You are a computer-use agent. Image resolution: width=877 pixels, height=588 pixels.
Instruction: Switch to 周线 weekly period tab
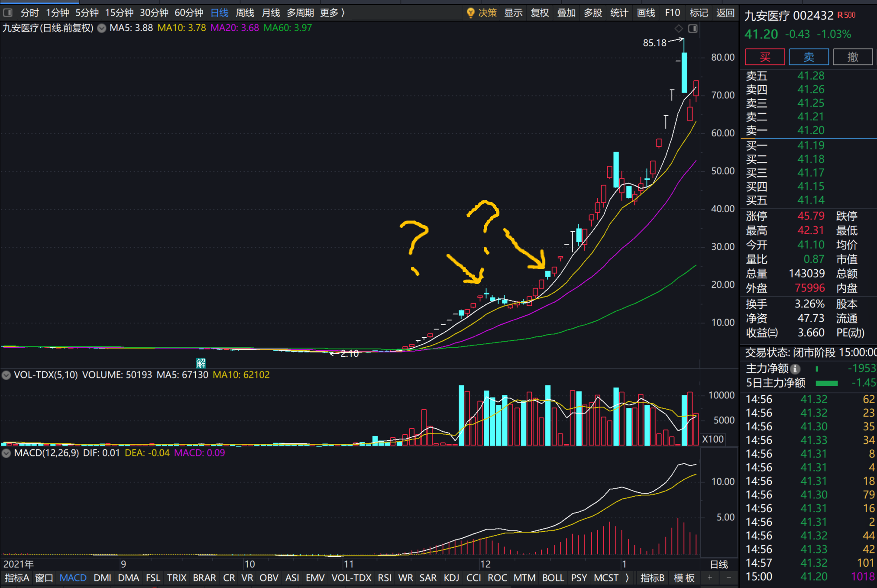(245, 13)
